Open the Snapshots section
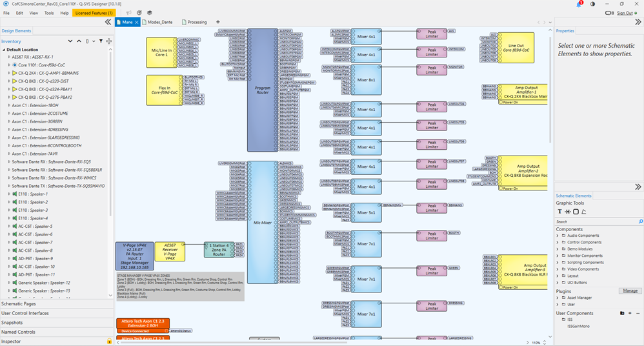Screen dimensions: 644x346 57,323
